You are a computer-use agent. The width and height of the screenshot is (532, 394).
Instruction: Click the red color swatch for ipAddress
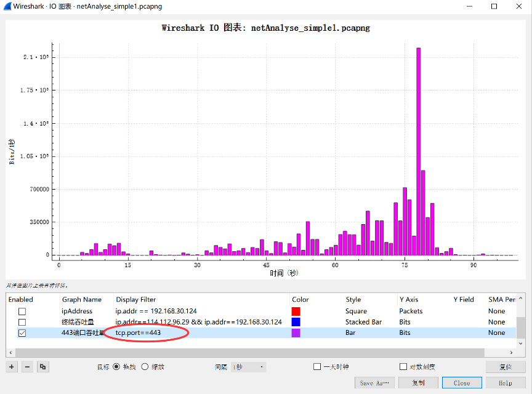[x=296, y=311]
